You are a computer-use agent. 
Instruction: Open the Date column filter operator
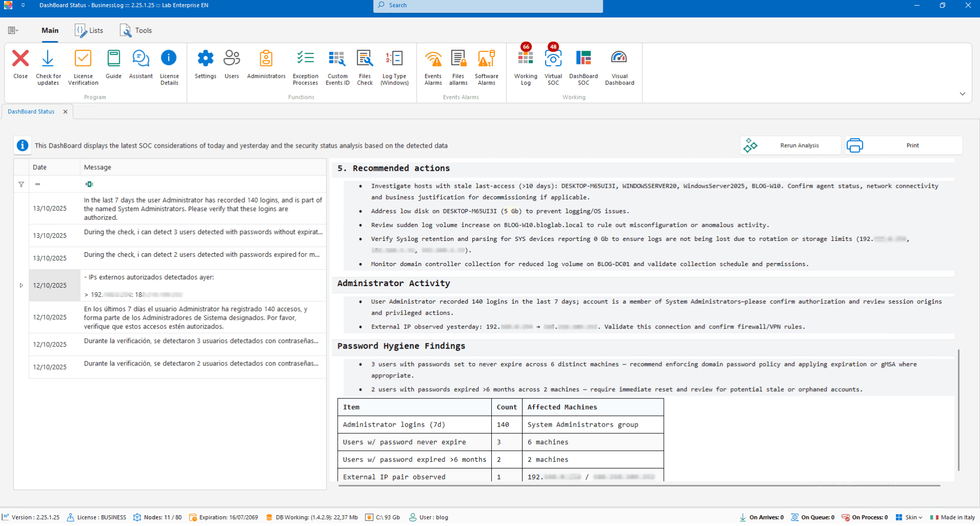pos(38,184)
